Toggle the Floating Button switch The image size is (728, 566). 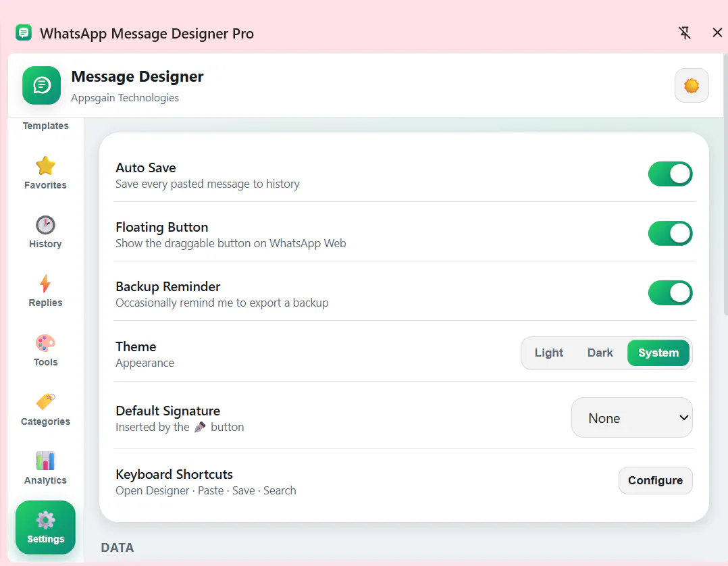pyautogui.click(x=671, y=234)
